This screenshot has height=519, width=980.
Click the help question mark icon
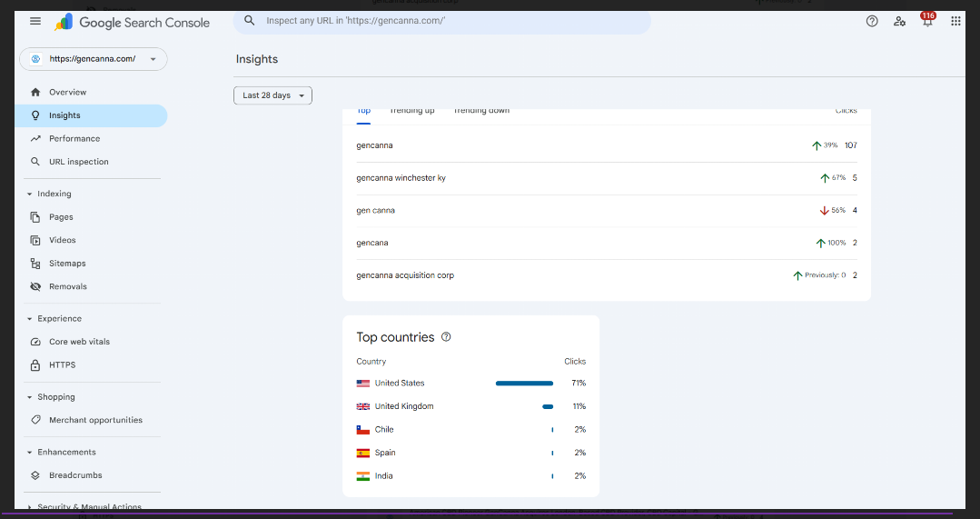pos(872,21)
